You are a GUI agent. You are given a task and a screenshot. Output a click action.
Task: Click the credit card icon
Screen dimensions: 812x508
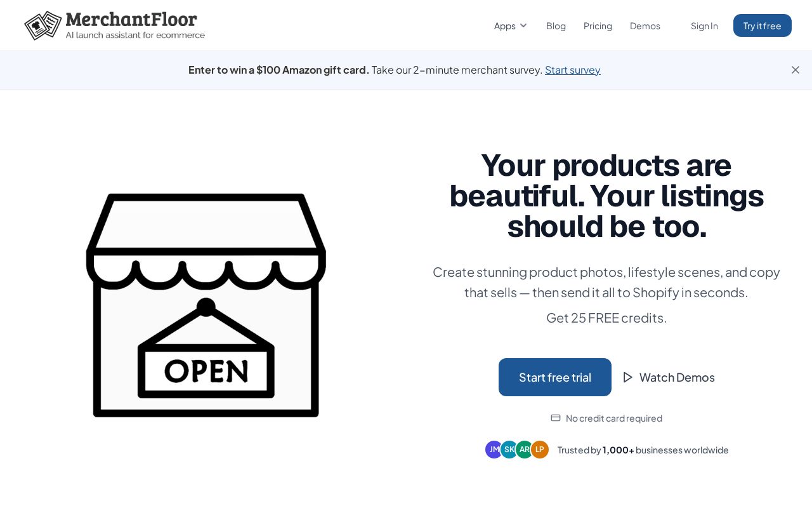[x=556, y=418]
